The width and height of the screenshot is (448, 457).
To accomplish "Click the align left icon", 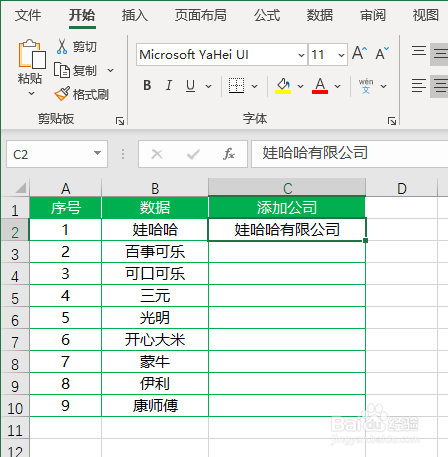I will 419,86.
